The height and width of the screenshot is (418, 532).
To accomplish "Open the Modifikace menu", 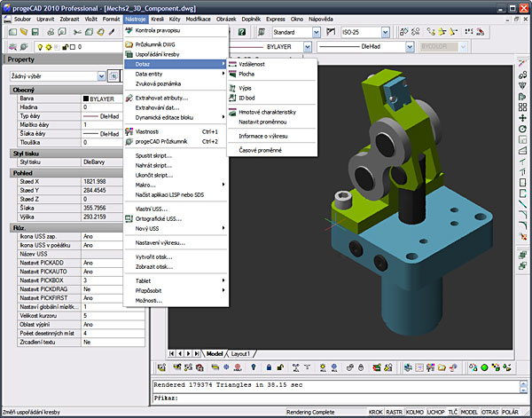I will click(x=198, y=20).
